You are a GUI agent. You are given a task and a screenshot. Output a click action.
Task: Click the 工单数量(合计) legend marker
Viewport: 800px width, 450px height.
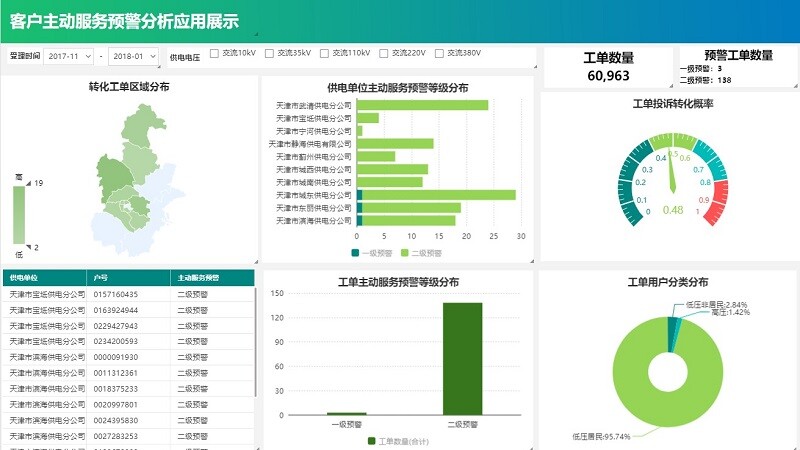click(x=372, y=440)
